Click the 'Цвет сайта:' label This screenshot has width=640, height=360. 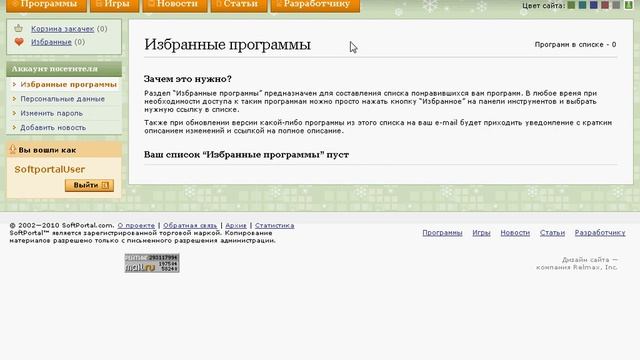[x=544, y=5]
